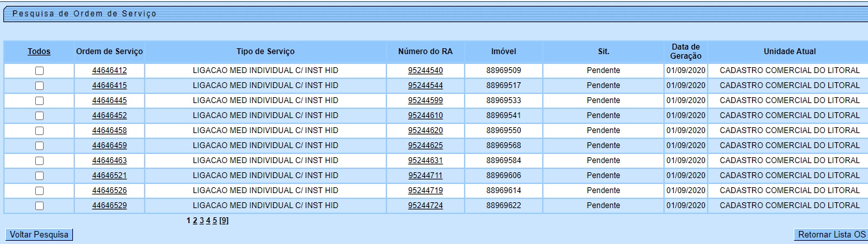
Task: Click the Voltar Pesquisa button
Action: pyautogui.click(x=39, y=235)
